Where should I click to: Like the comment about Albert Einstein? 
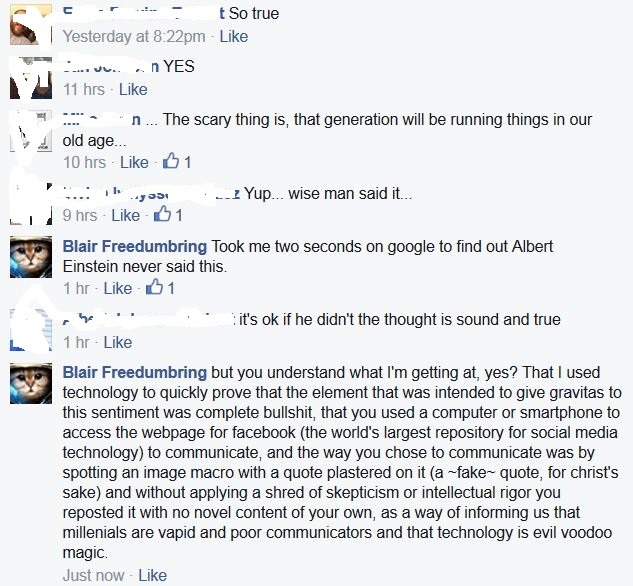[x=117, y=288]
